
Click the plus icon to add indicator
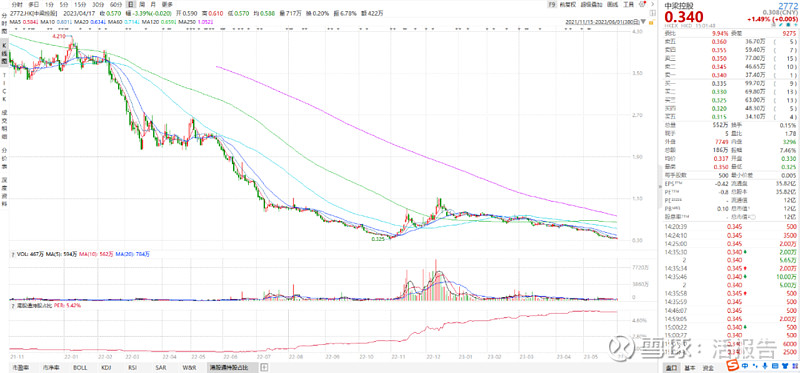(x=264, y=368)
